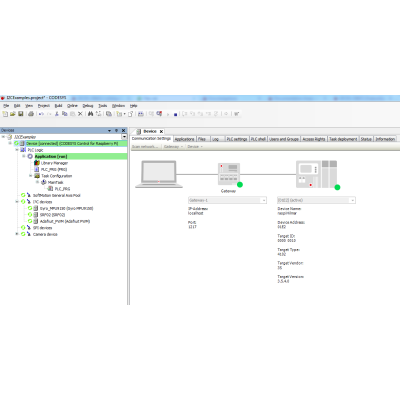Close the Device editor tab
Image resolution: width=400 pixels, height=400 pixels.
pyautogui.click(x=161, y=131)
